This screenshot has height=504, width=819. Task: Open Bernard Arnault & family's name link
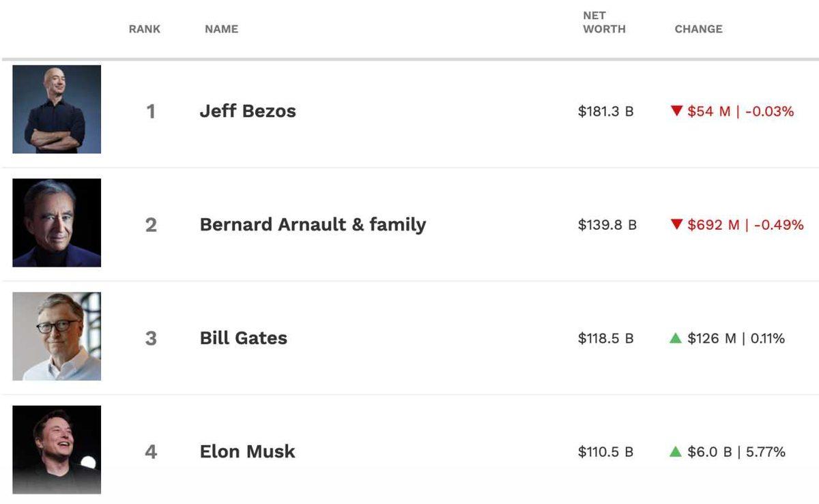[313, 224]
